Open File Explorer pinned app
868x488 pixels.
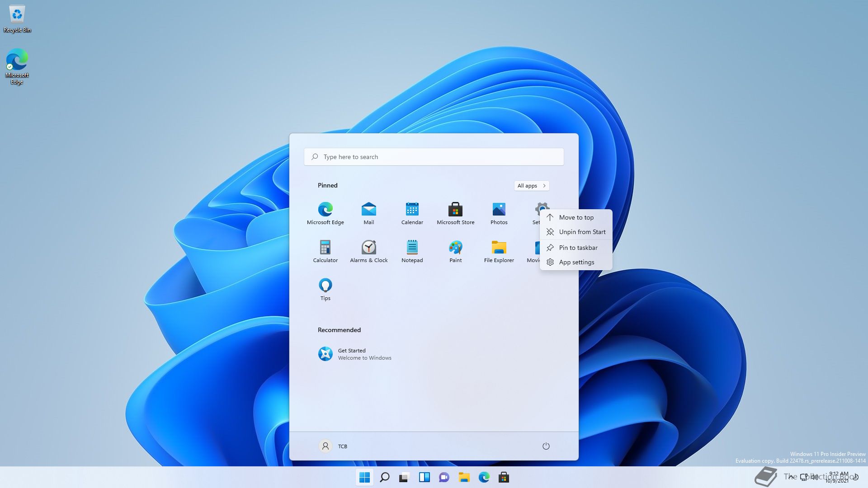(499, 251)
